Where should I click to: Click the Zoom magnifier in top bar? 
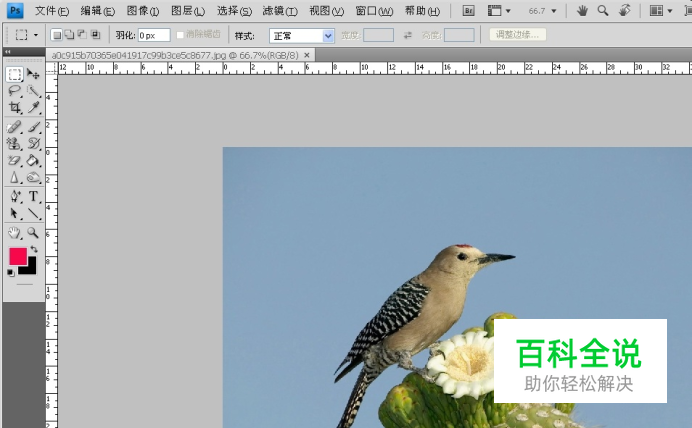pos(602,11)
